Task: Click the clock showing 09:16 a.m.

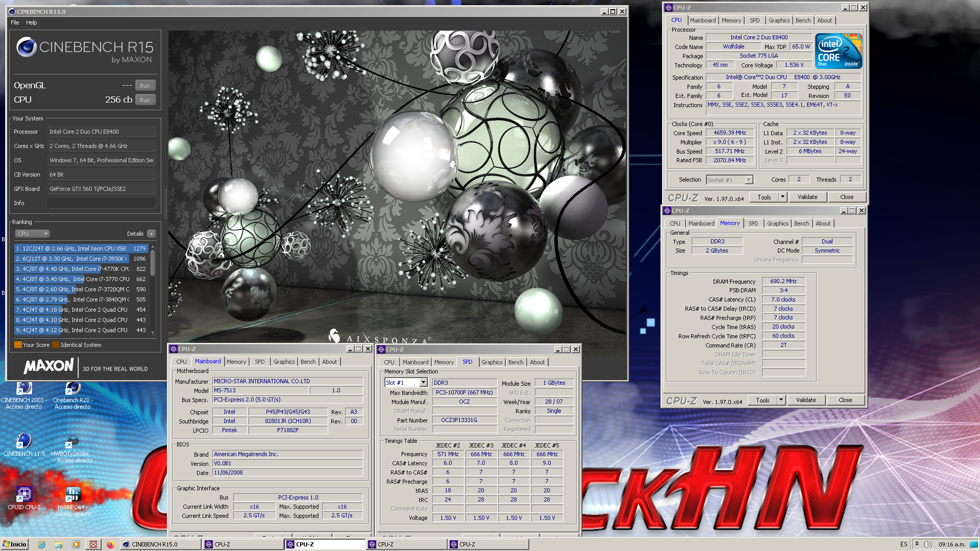Action: [951, 544]
